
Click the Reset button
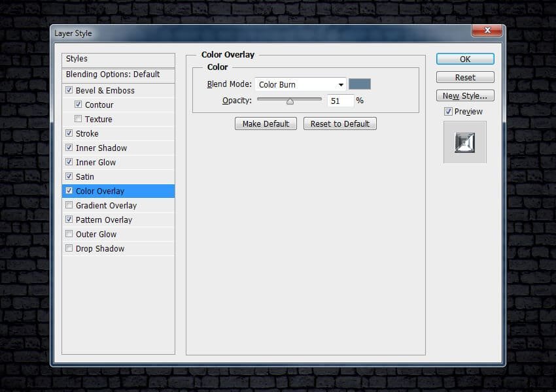(465, 78)
